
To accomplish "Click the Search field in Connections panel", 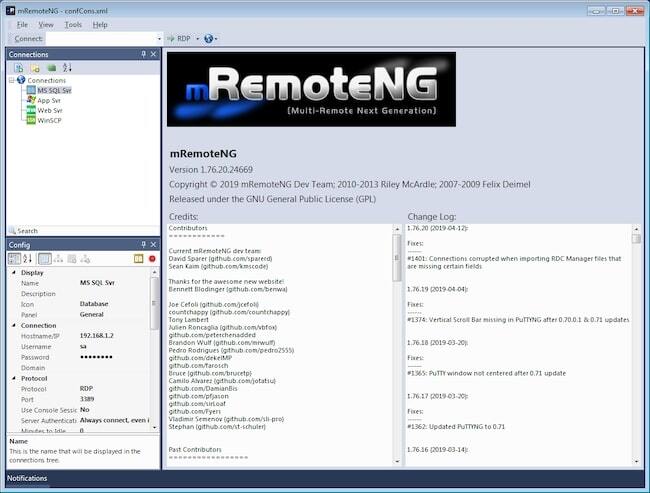I will click(x=83, y=231).
